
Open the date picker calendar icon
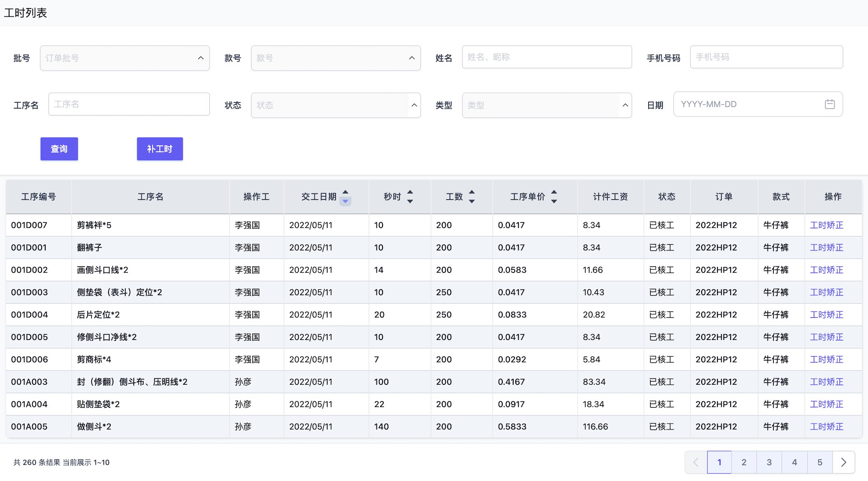[830, 104]
